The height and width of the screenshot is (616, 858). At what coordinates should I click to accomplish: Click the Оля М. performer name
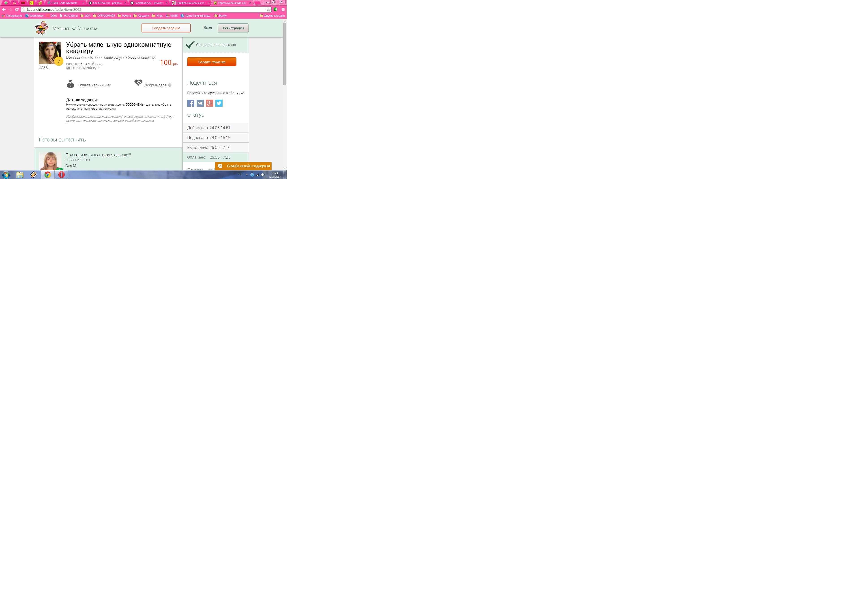(x=71, y=166)
